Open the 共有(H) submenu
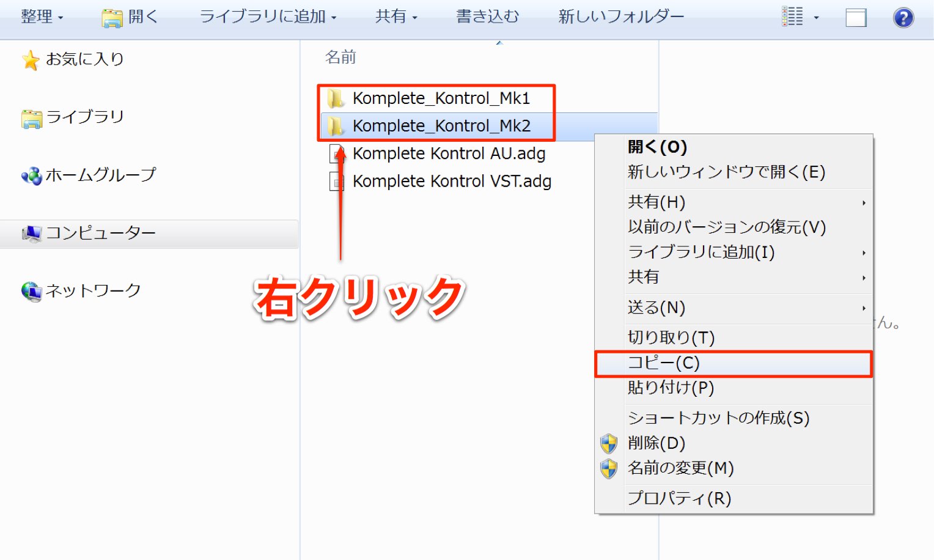Screen dimensions: 934x560 click(734, 202)
